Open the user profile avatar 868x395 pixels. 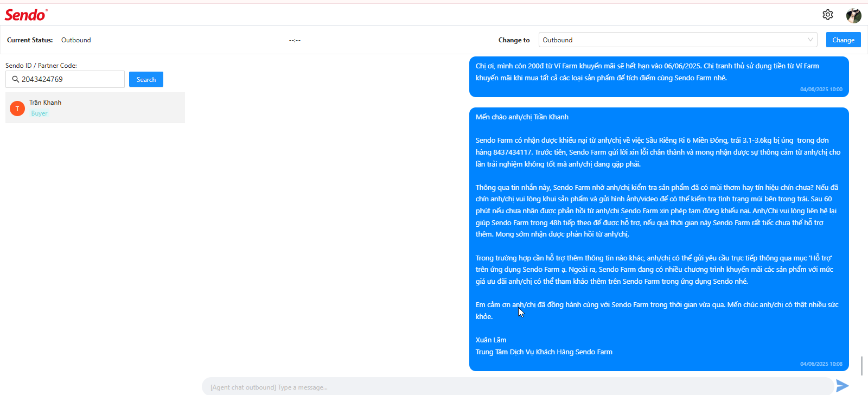coord(853,15)
